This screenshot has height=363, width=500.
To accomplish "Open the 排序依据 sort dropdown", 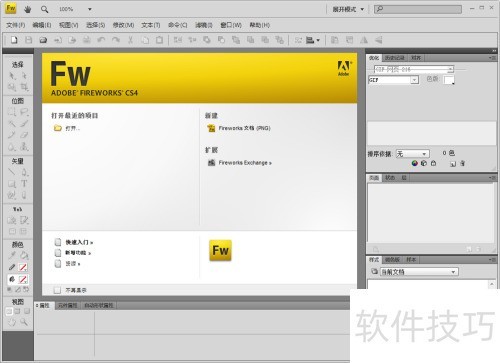I will point(412,154).
